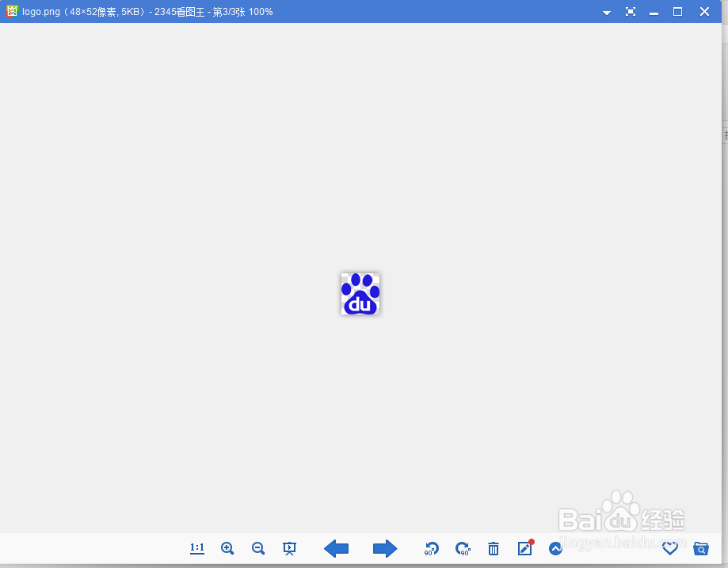Click the 2345看图王 app icon in title bar
The height and width of the screenshot is (568, 728).
pos(12,12)
